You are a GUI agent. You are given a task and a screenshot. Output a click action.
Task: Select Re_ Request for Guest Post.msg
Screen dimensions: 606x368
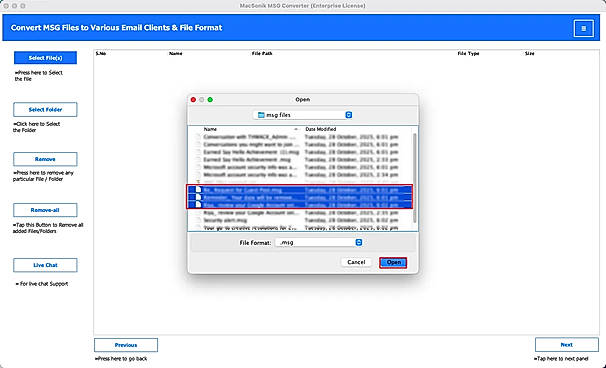point(300,190)
